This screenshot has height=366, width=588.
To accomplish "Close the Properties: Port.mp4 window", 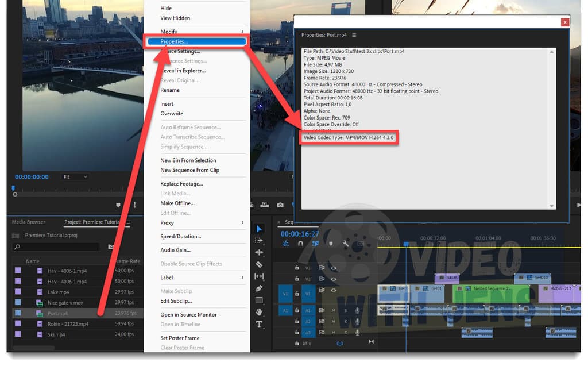I will (565, 22).
